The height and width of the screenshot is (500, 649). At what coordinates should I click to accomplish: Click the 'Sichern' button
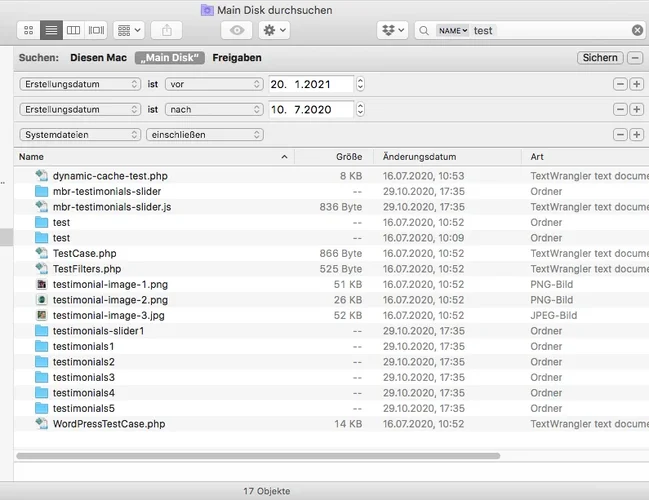[600, 58]
